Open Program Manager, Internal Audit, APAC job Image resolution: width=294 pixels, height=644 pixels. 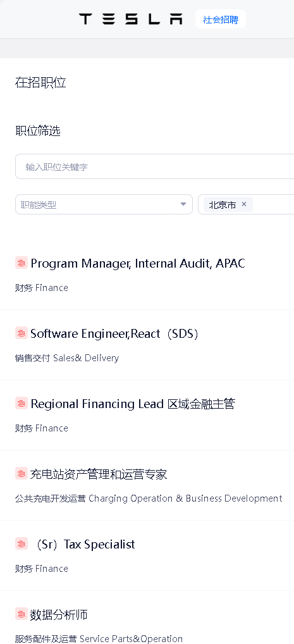pos(138,263)
